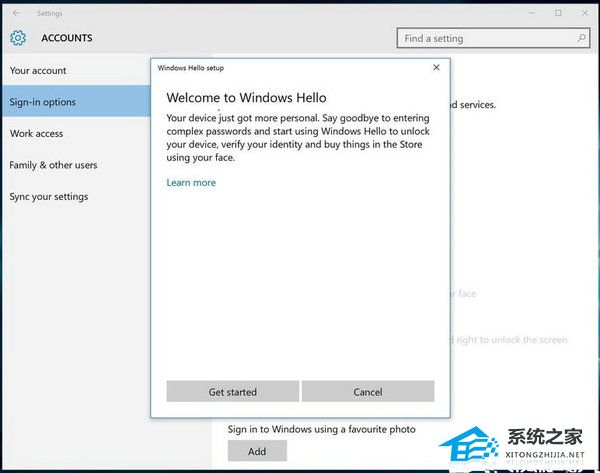Click the Welcome to Windows Hello heading
Viewport: 600px width, 473px height.
246,98
